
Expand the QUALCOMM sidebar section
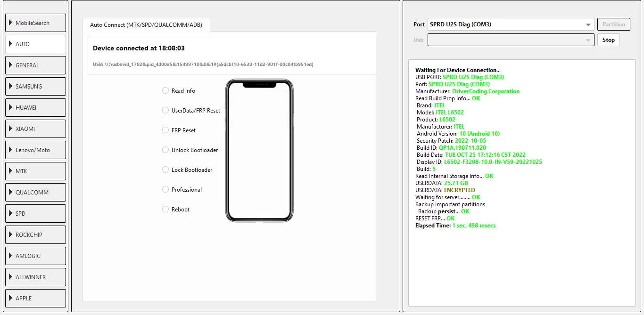35,193
